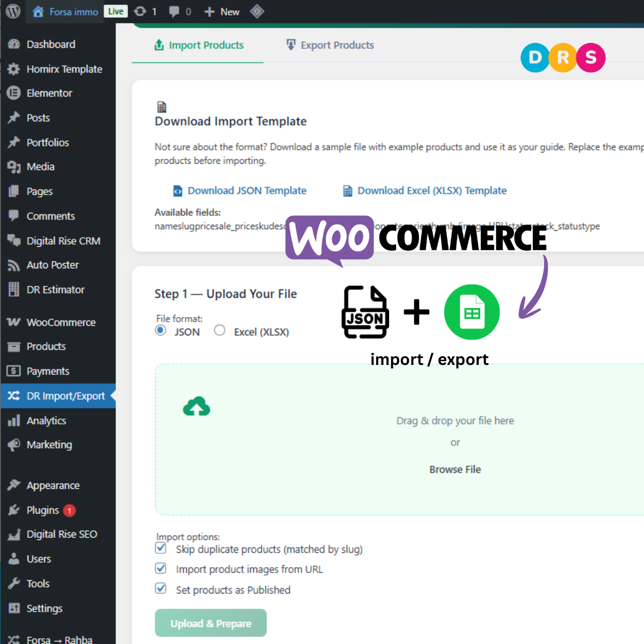Uncheck Import product images from URL
644x644 pixels.
[x=160, y=568]
